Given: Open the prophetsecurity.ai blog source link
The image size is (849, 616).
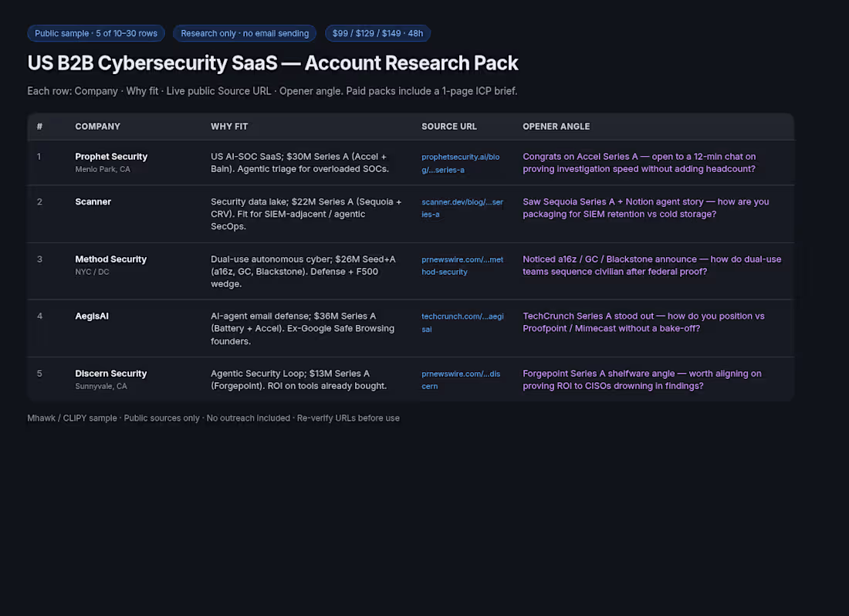Looking at the screenshot, I should click(x=460, y=163).
